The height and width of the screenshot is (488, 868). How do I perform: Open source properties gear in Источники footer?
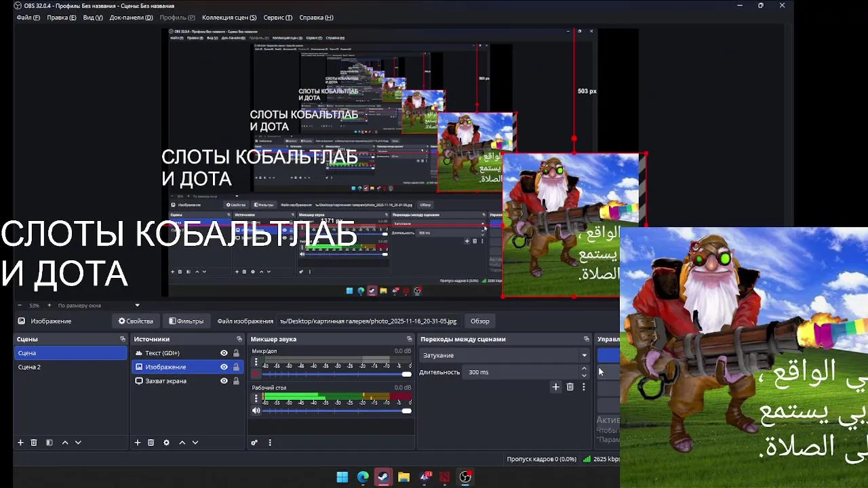pyautogui.click(x=166, y=443)
